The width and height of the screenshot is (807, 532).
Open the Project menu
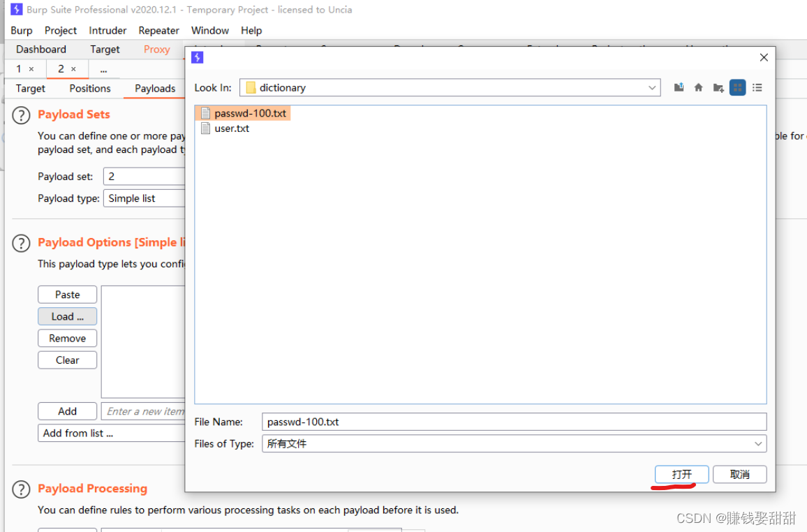click(x=61, y=30)
